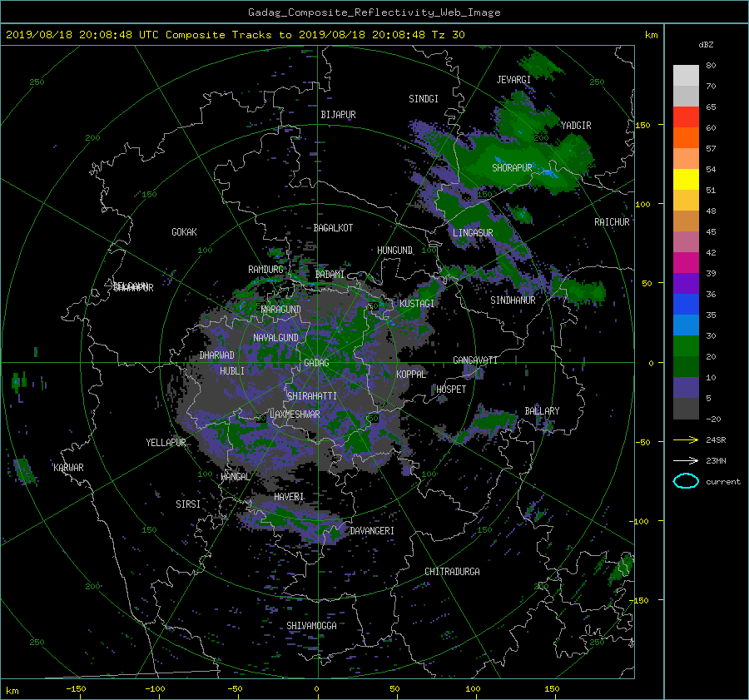Click the cyan current ellipse legend icon
Screen dimensions: 749x700
click(x=686, y=481)
